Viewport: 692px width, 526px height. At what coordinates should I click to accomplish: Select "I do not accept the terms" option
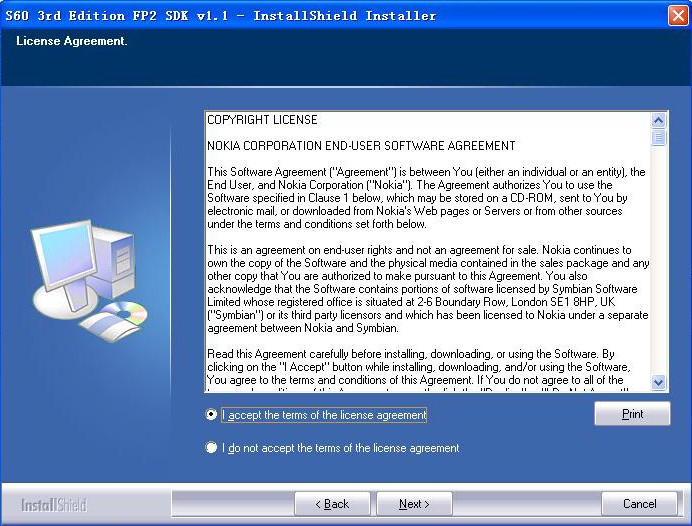click(211, 448)
